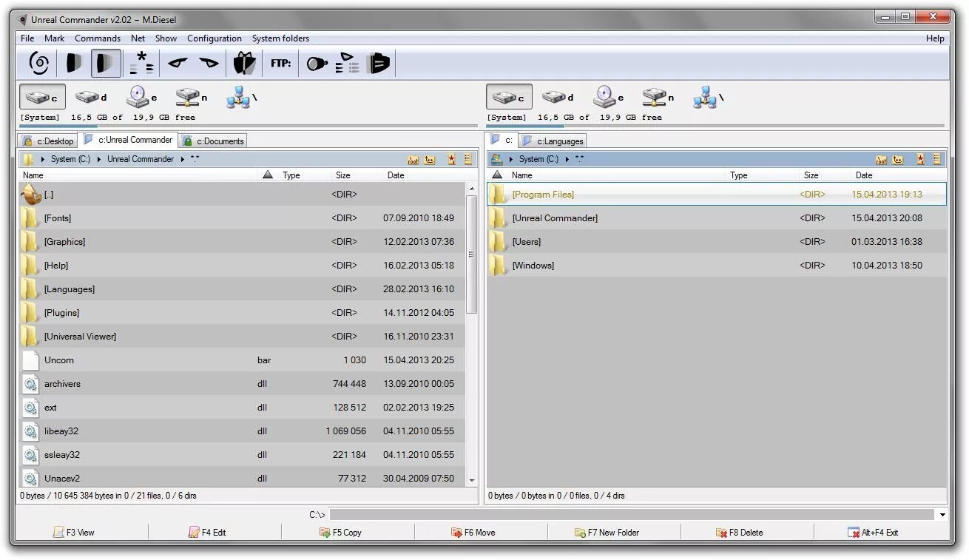Click the left-pointing back arrow icon
Viewport: 969px width, 560px height.
178,63
